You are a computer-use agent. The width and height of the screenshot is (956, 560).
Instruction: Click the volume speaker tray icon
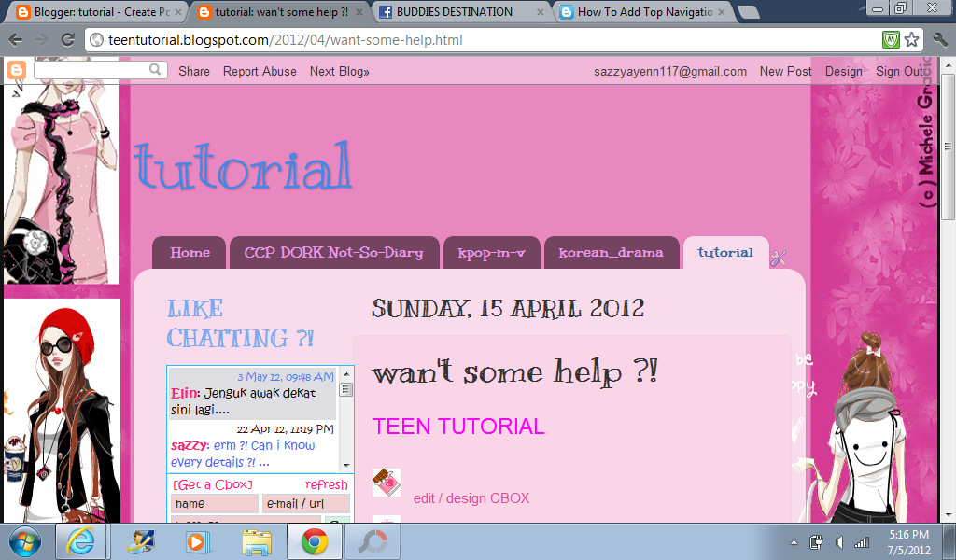839,542
